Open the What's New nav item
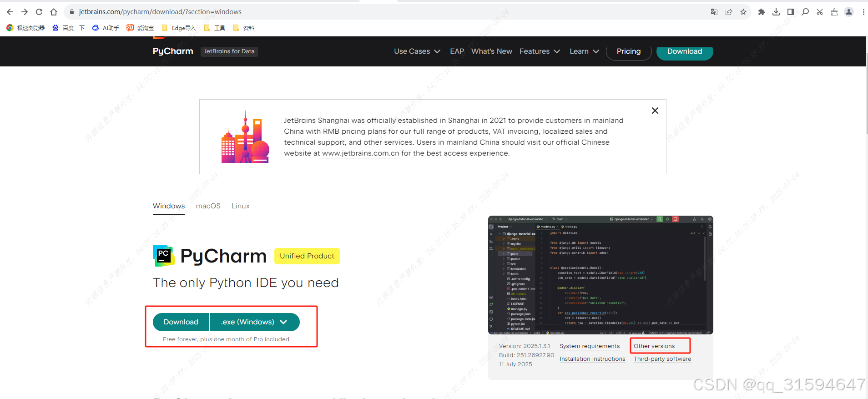 pos(492,51)
